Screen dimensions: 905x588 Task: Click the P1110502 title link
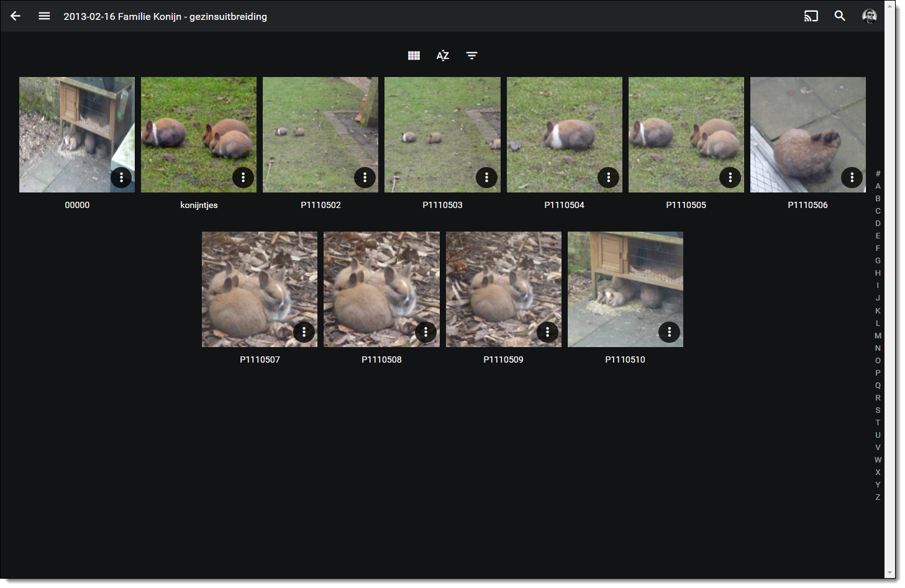321,205
